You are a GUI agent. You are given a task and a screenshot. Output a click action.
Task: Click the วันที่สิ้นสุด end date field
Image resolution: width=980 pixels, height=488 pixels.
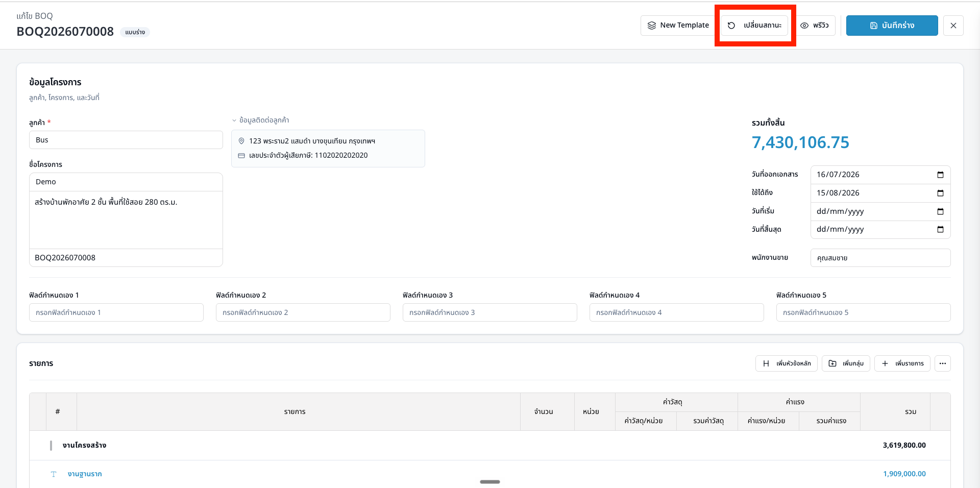pos(880,229)
